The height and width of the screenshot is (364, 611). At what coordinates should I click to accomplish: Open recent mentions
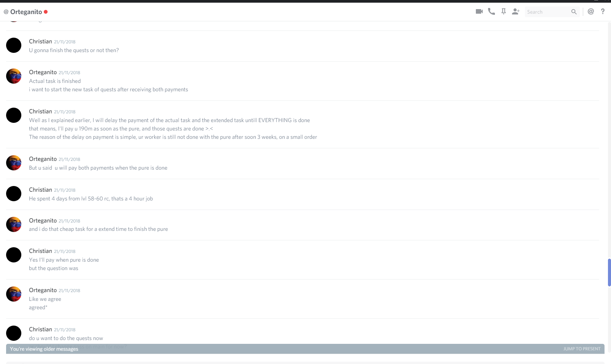pyautogui.click(x=591, y=11)
